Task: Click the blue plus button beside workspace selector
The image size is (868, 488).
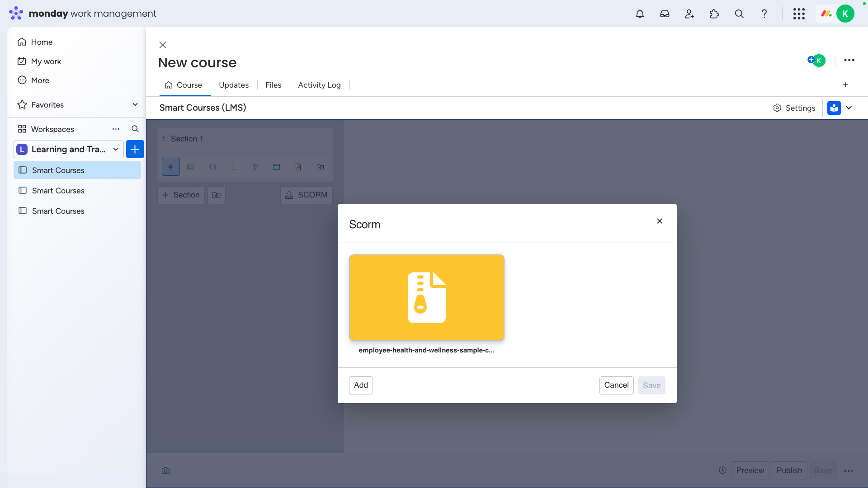Action: 135,149
